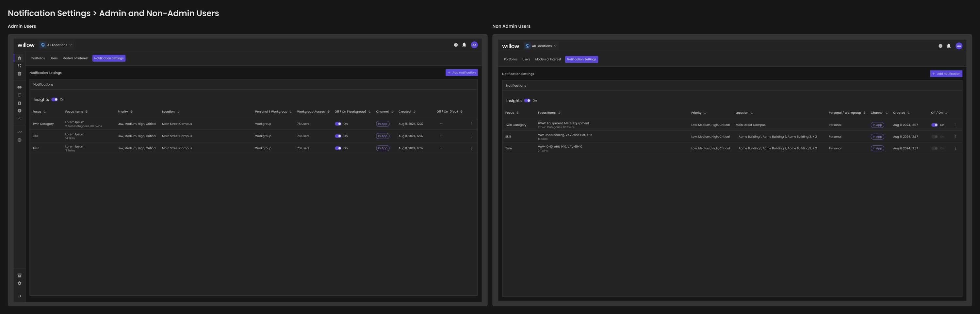Open more options for Admin Twin row

471,148
